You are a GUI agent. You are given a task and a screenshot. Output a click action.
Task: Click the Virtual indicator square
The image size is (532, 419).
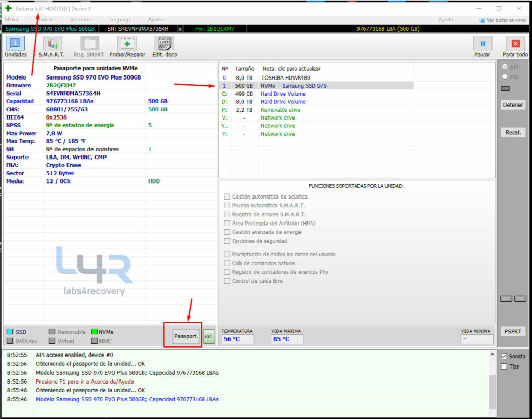click(52, 341)
